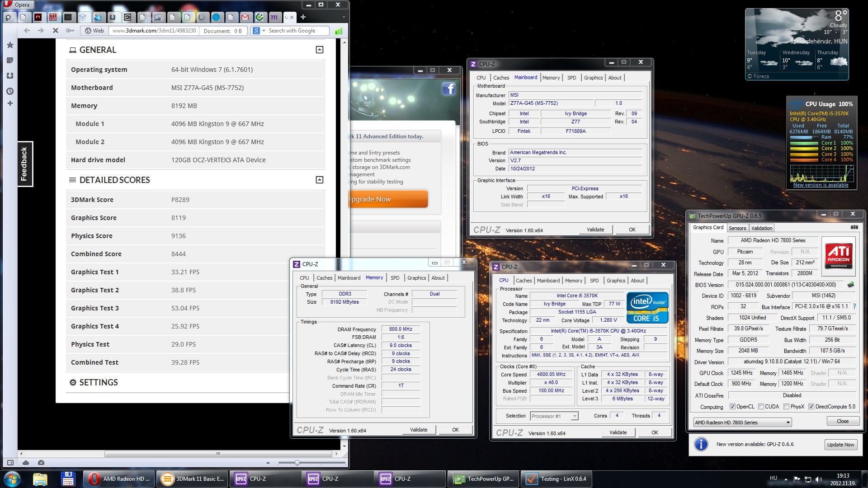Open the translate tab in Opera
The width and height of the screenshot is (868, 488).
pos(98,17)
